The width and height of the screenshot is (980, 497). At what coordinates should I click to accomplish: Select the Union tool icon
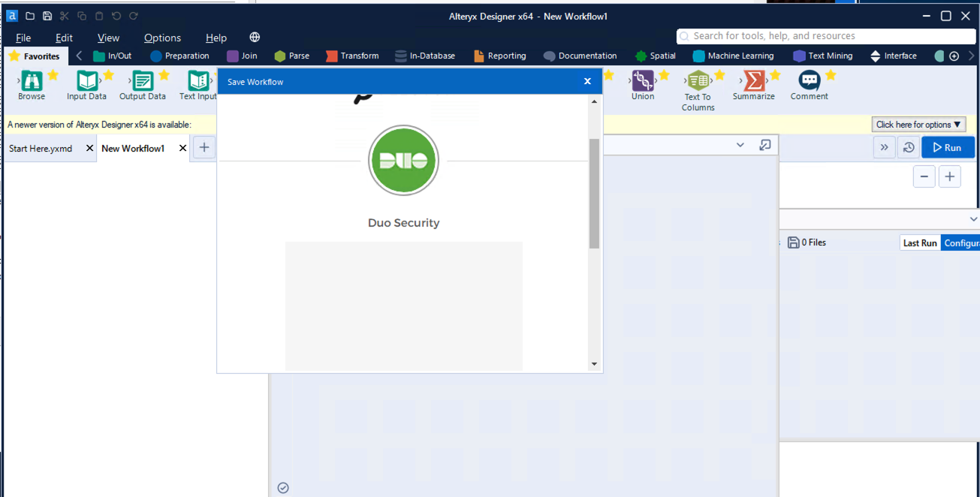pos(643,80)
